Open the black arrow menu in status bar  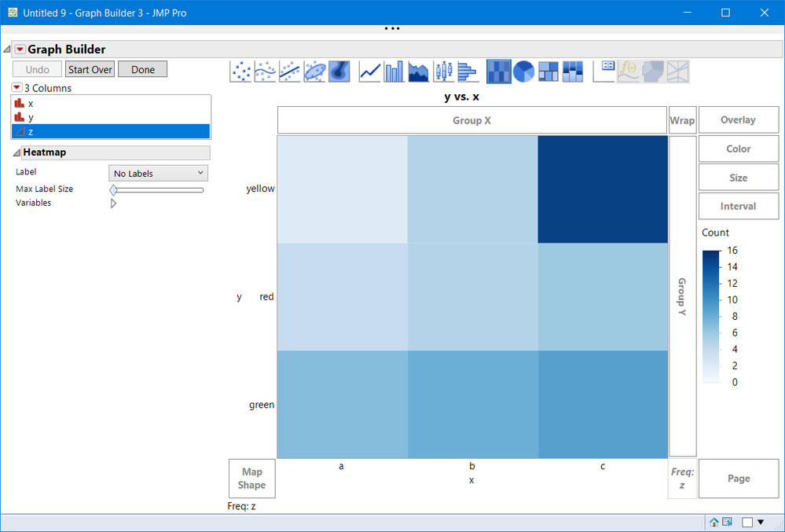pos(761,522)
